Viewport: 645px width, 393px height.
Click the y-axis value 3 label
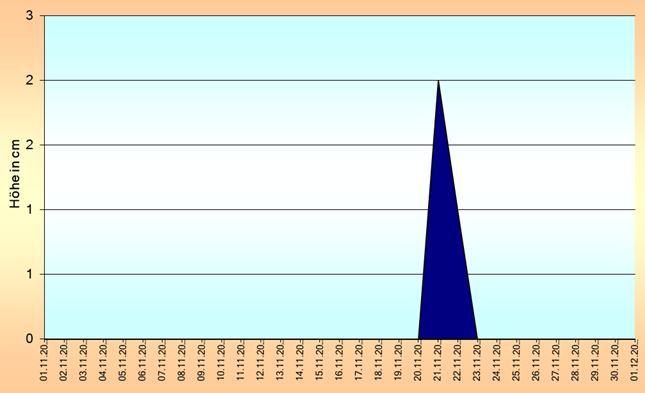29,16
